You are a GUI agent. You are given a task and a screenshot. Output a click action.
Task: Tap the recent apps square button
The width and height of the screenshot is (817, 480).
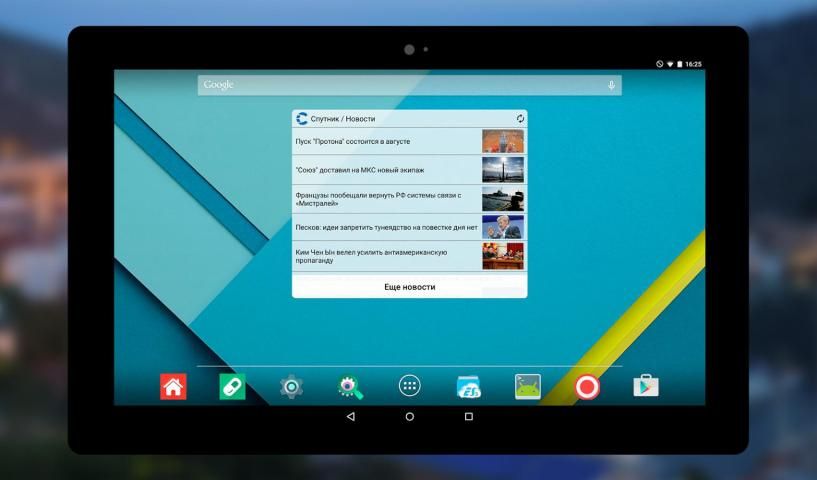click(468, 416)
